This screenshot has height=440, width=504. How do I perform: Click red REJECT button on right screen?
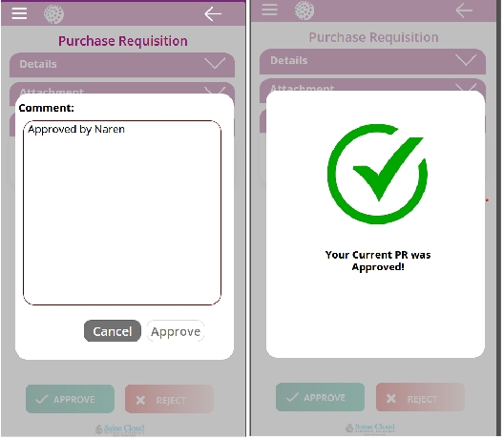[x=420, y=398]
